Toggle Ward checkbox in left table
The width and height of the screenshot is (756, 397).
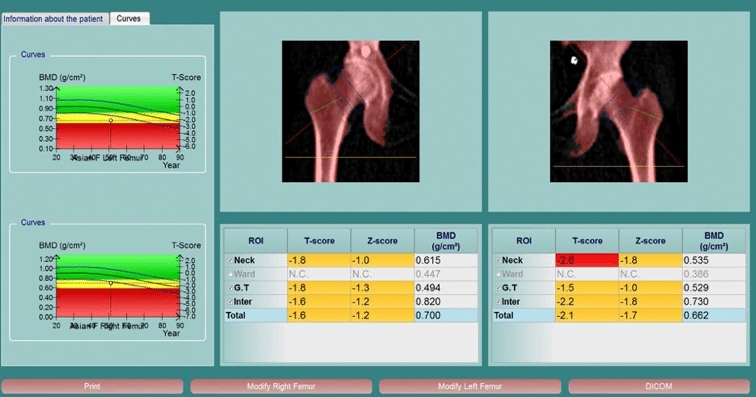pyautogui.click(x=230, y=274)
